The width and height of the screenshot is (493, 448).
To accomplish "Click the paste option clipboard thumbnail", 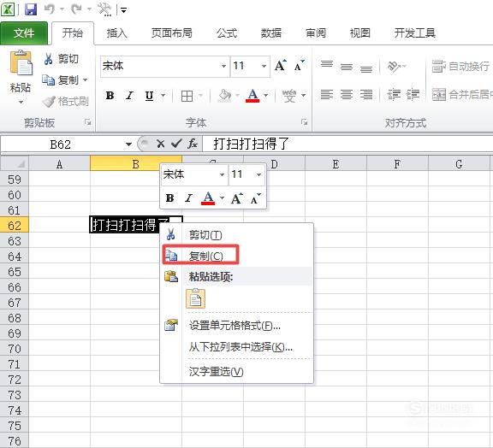I will [x=195, y=298].
